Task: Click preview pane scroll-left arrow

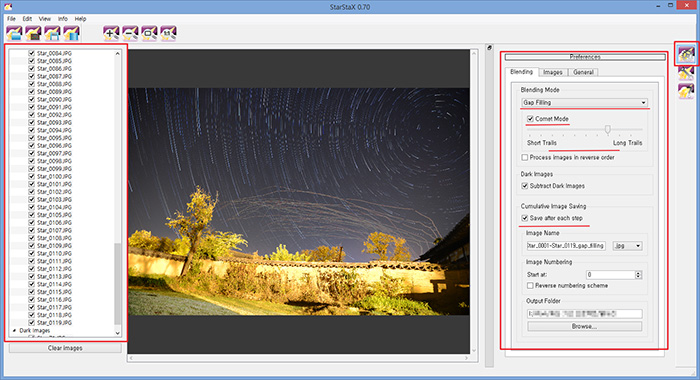Action: click(x=131, y=358)
